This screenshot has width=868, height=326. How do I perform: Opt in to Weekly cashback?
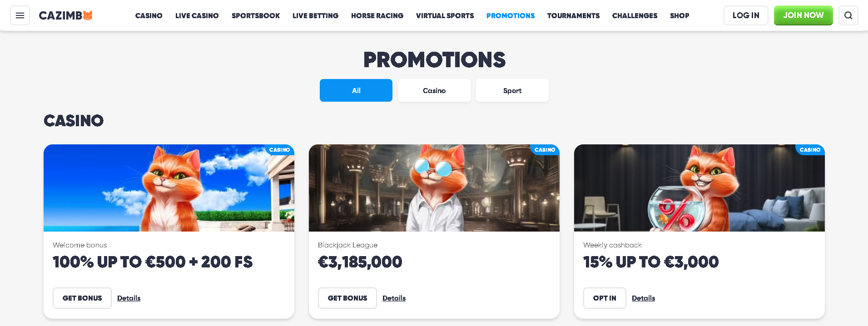605,298
